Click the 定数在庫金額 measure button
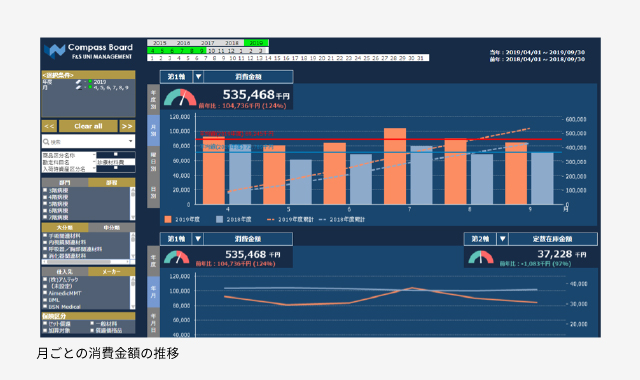Viewport: 640px width, 380px height. [x=553, y=239]
